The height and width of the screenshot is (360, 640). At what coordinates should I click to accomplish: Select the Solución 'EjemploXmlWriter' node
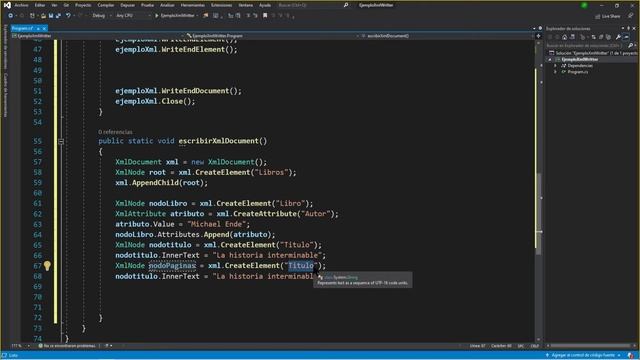[x=594, y=53]
